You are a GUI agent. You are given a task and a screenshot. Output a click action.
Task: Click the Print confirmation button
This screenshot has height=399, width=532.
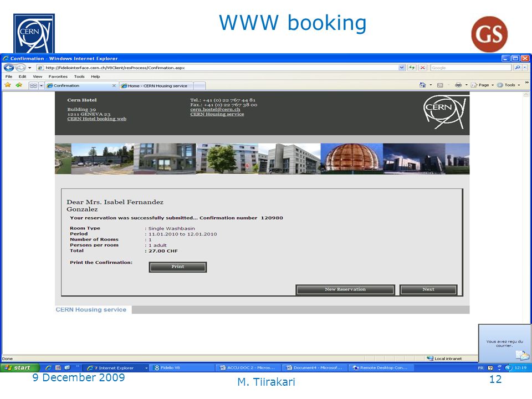(x=178, y=267)
